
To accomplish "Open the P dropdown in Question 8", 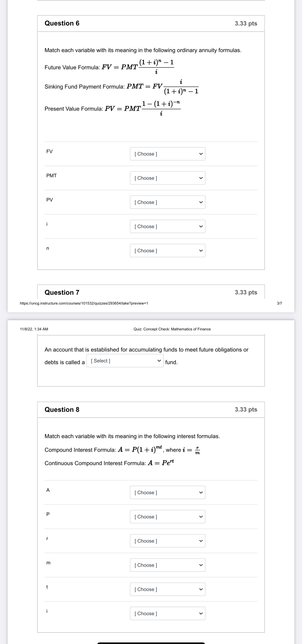I will 167,517.
